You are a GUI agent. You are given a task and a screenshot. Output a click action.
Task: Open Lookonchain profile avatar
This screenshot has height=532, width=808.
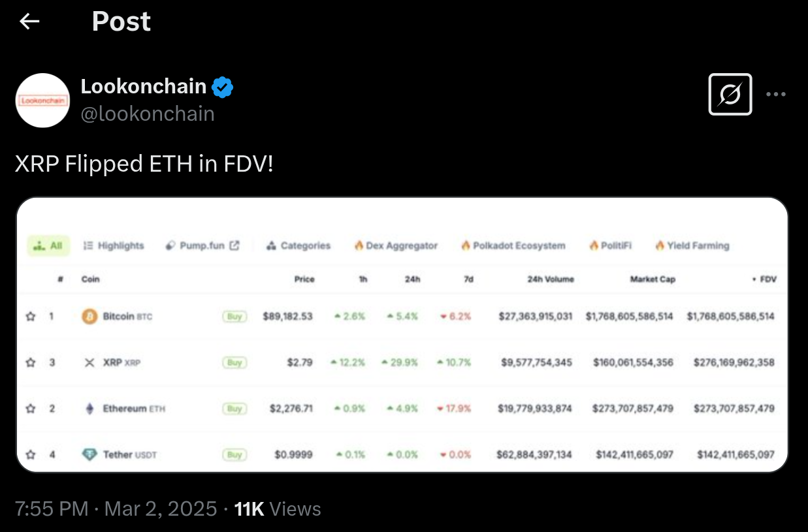tap(42, 100)
